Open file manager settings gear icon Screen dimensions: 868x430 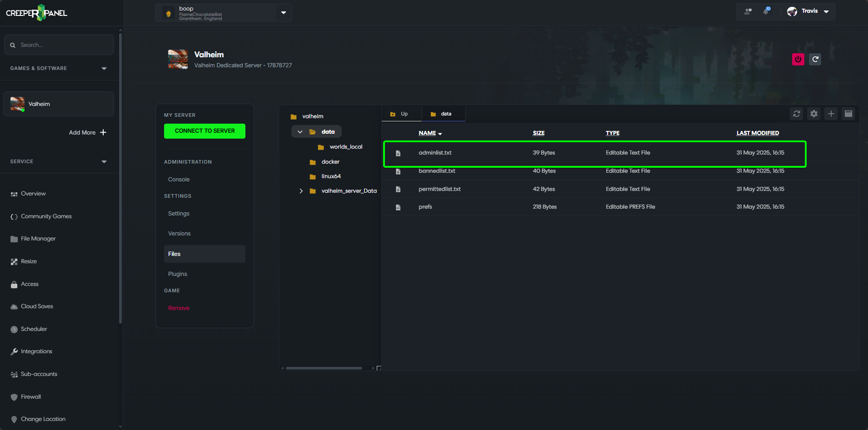814,114
